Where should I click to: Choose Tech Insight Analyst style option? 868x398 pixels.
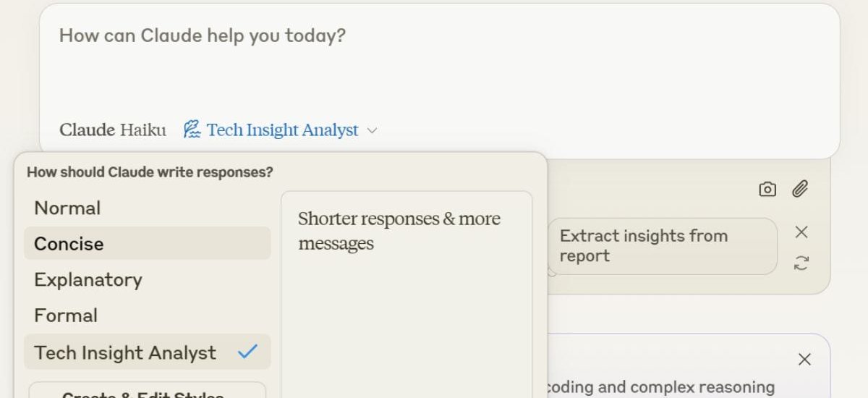click(x=125, y=352)
